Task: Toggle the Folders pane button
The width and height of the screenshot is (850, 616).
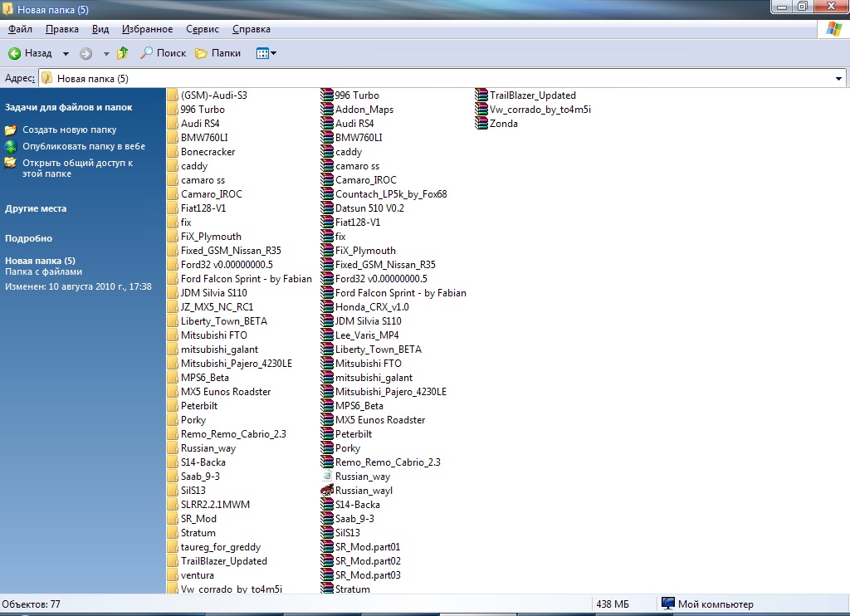Action: point(218,52)
